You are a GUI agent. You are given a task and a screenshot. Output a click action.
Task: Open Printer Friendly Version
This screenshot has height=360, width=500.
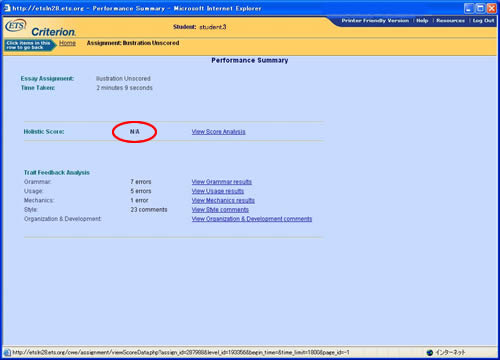point(375,21)
